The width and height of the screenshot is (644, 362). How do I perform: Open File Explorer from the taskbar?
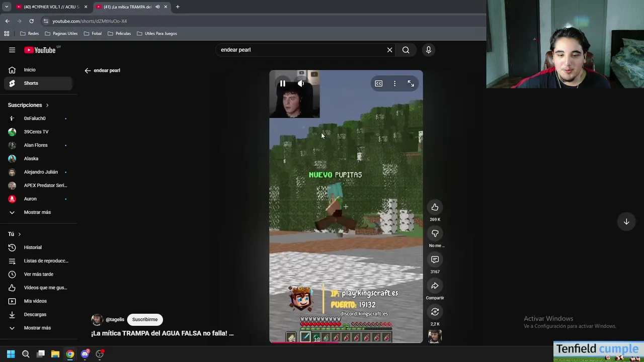pos(55,354)
